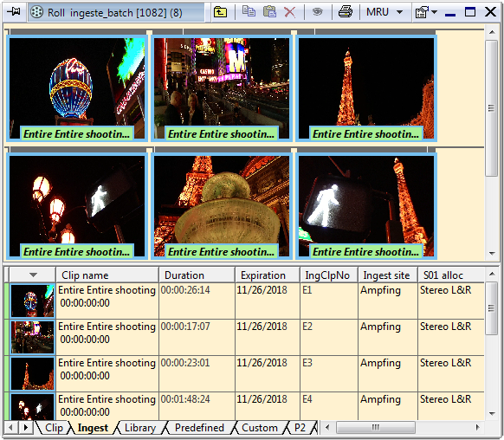Click the E1 row list thumbnail
The height and width of the screenshot is (440, 504).
pos(32,301)
